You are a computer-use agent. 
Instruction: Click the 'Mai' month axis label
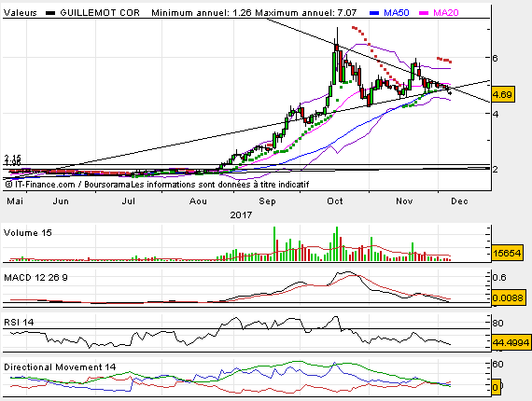[x=15, y=201]
